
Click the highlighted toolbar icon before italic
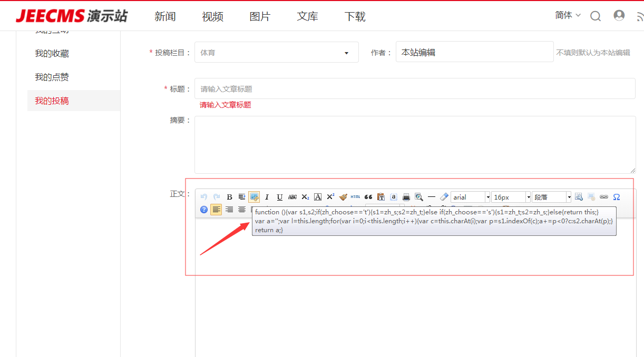click(x=254, y=197)
